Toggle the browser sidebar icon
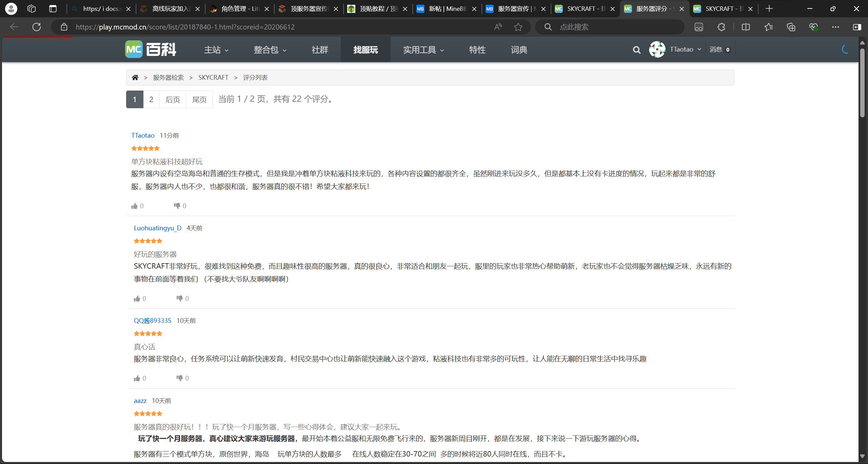 coord(857,27)
